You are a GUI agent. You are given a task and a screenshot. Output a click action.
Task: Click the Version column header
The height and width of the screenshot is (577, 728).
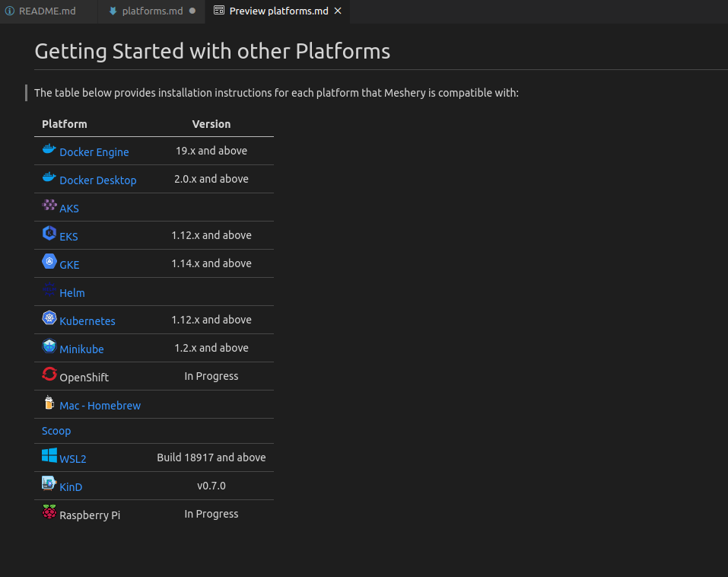click(x=211, y=124)
